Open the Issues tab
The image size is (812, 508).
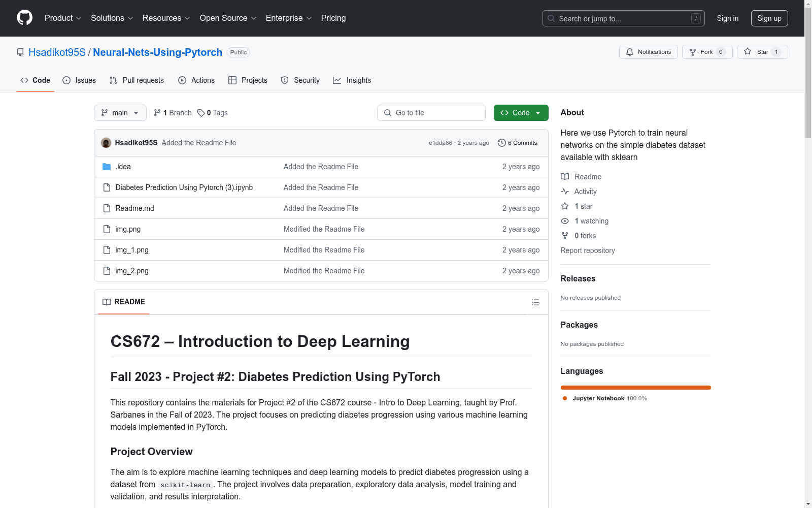point(79,80)
